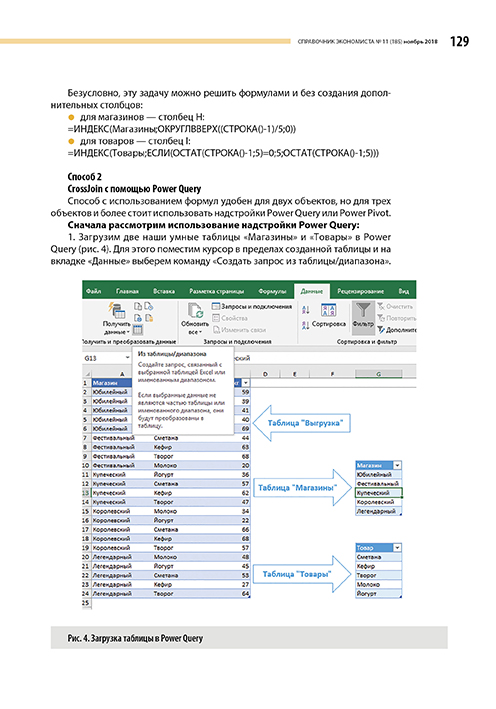Viewport: 496px width, 709px height.
Task: Open Запросы и подключения pane
Action: (x=252, y=307)
